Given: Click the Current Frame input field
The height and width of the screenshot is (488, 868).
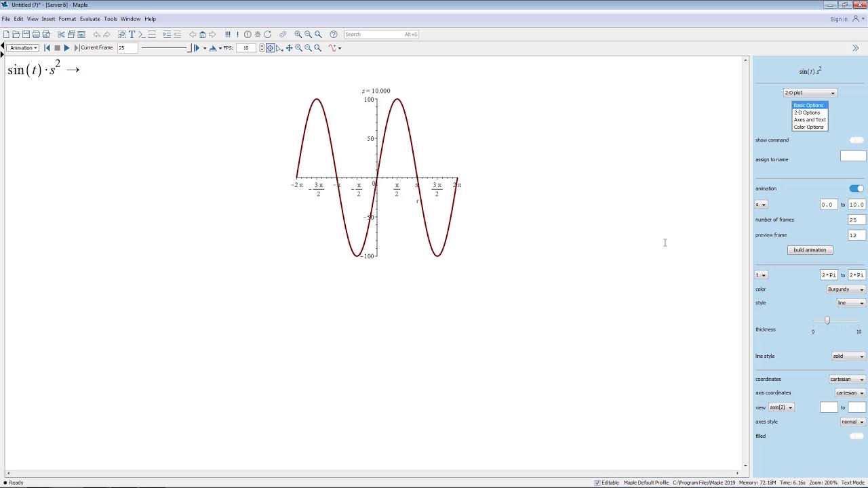Looking at the screenshot, I should tap(127, 48).
